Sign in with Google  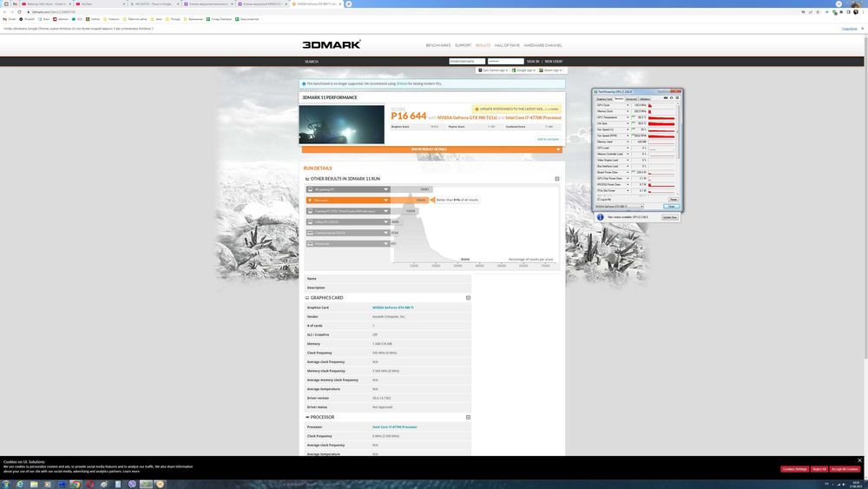pos(523,70)
